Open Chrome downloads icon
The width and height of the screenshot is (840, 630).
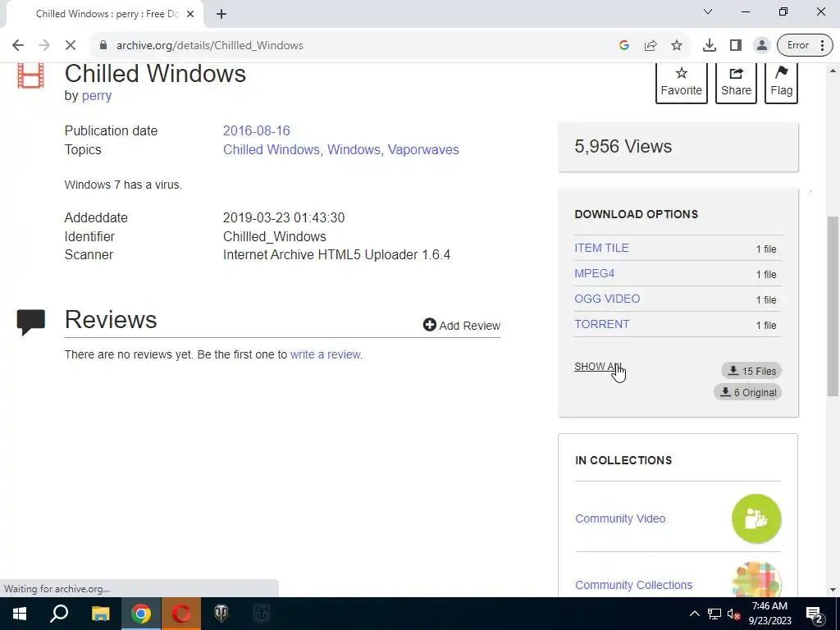710,46
